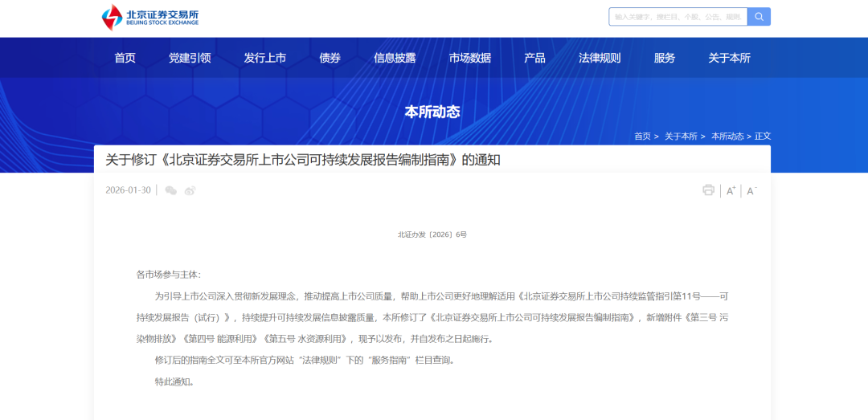Go to 首页 in breadcrumb
Screen dimensions: 868x420
point(642,137)
